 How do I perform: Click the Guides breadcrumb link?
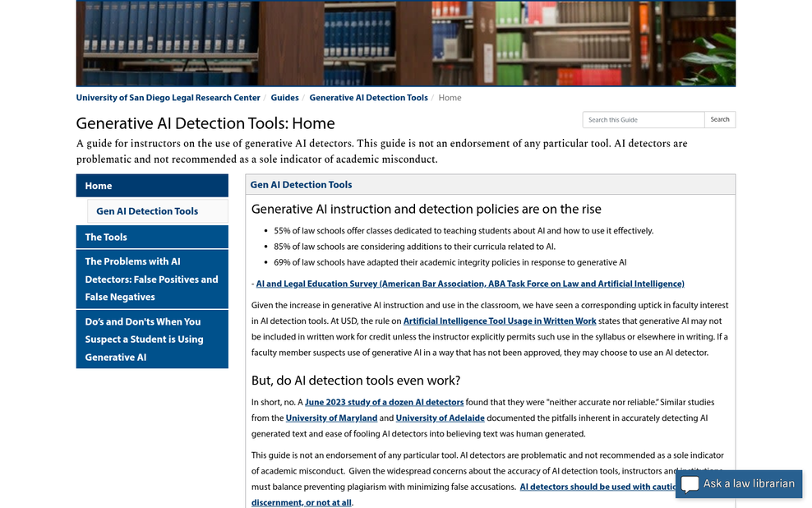284,97
